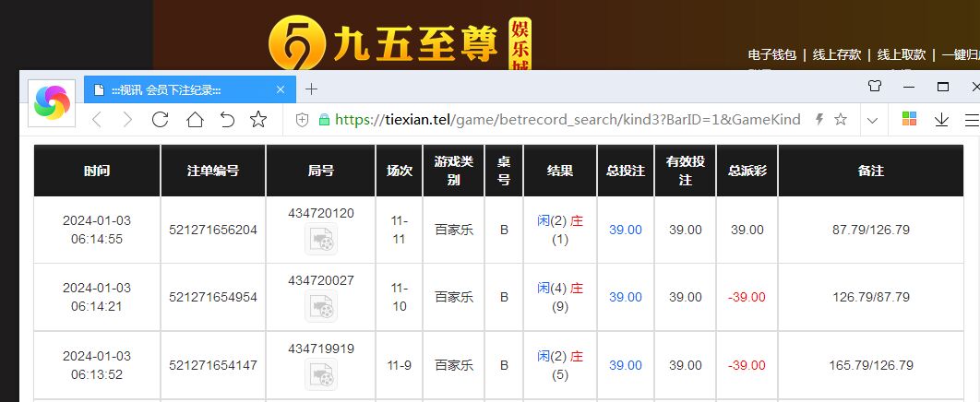Click 线上取款 link in background page
The width and height of the screenshot is (980, 402).
[902, 55]
